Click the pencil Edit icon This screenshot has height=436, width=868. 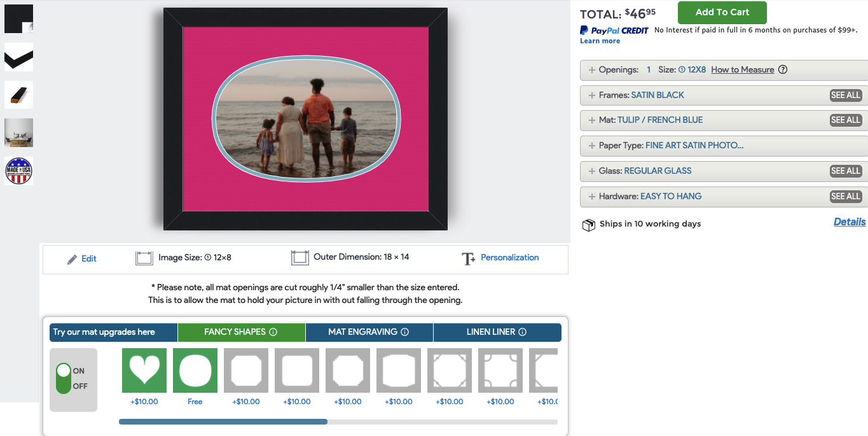coord(72,259)
